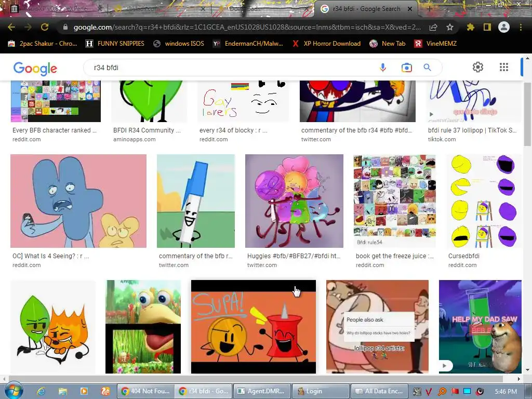Reload the page with the refresh icon

coord(45,27)
